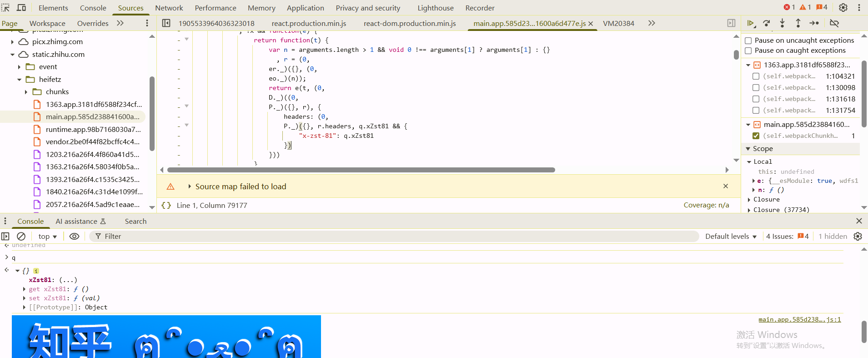868x358 pixels.
Task: Dismiss the Source map failed warning
Action: coord(726,186)
